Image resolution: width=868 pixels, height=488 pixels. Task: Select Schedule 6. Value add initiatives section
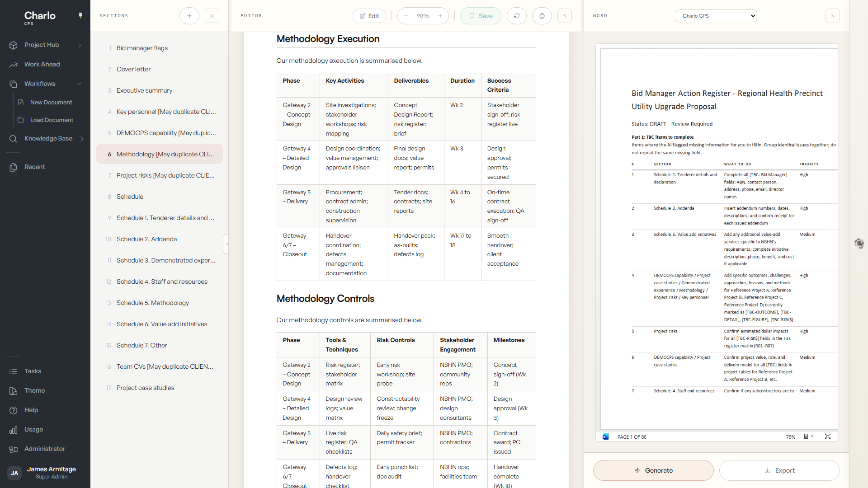point(159,324)
